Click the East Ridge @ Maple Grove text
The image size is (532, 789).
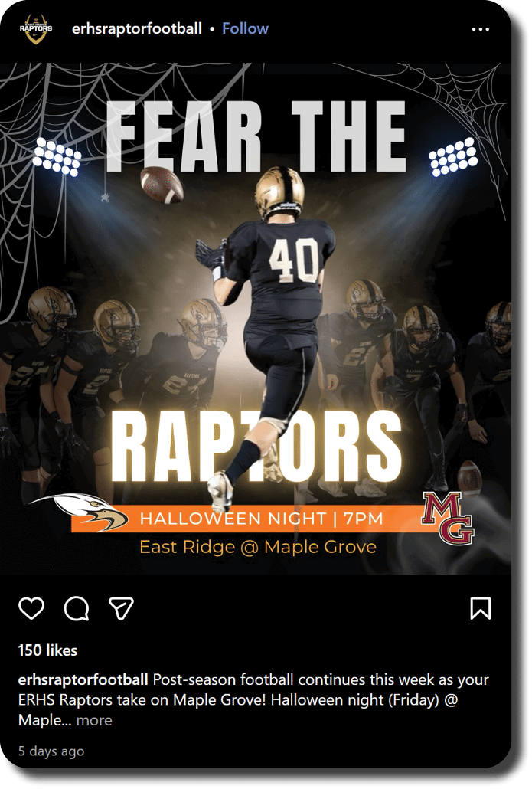pos(258,547)
